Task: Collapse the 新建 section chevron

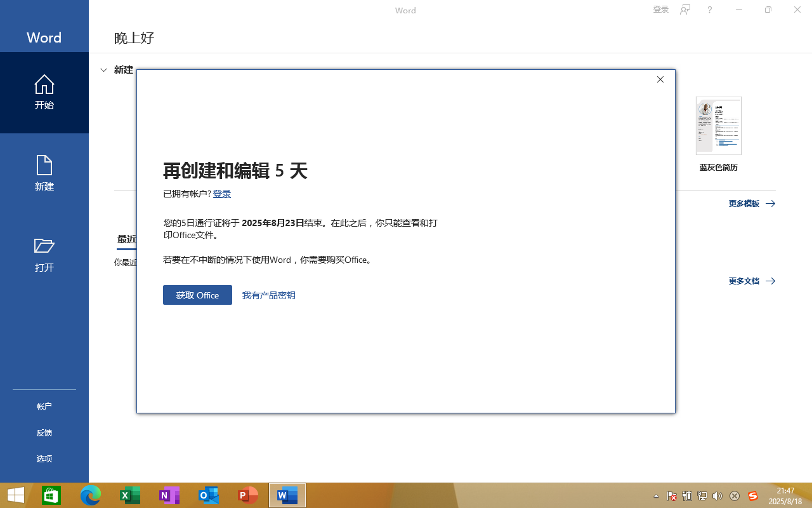Action: pos(104,70)
